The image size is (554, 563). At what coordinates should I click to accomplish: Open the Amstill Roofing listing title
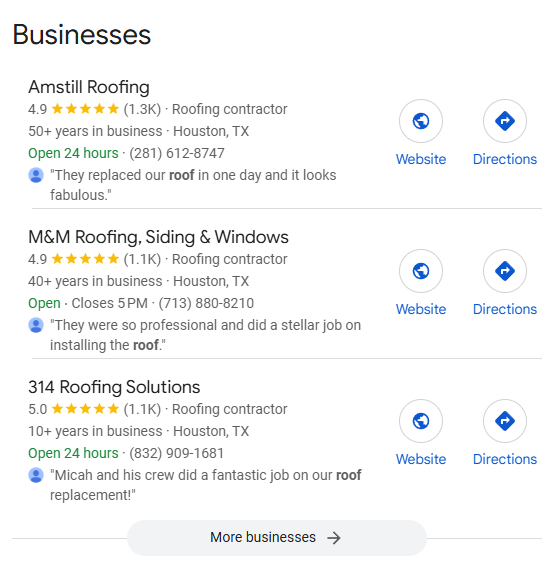click(89, 87)
